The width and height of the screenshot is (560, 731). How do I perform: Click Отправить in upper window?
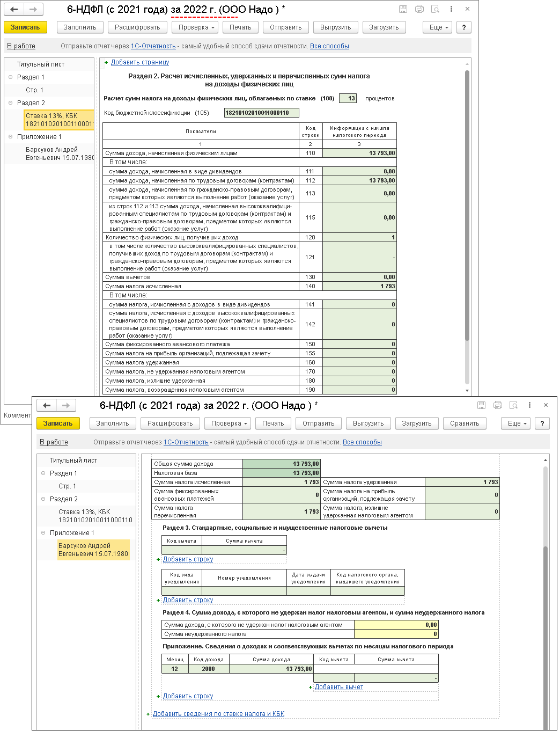coord(286,27)
